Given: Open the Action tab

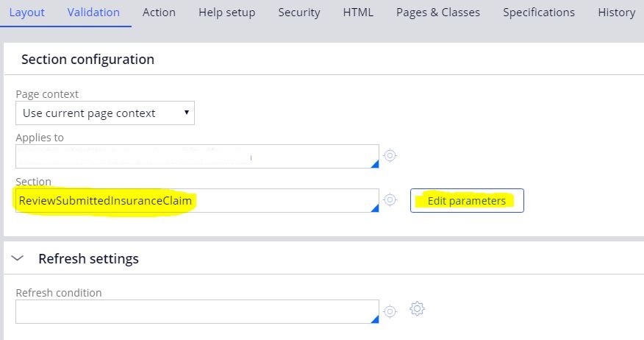Looking at the screenshot, I should point(159,13).
